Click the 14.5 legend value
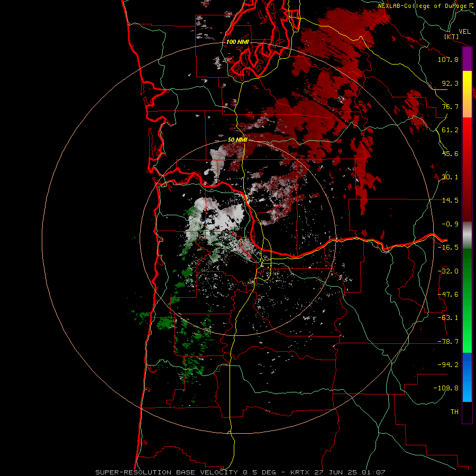Image resolution: width=476 pixels, height=476 pixels. 450,200
